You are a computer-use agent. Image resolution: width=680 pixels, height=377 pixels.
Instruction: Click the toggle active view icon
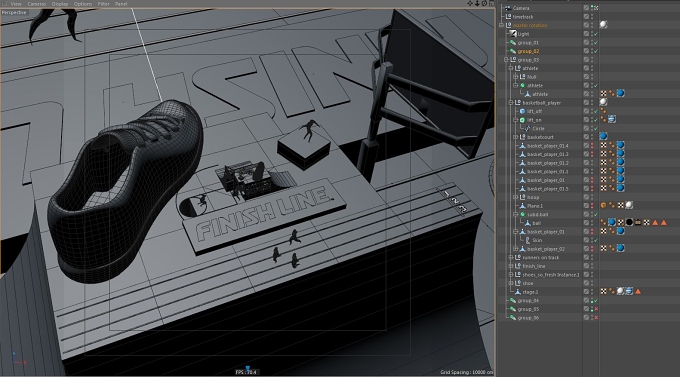point(491,3)
